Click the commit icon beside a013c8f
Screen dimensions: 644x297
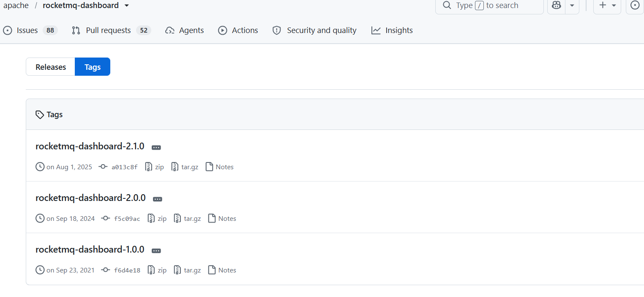(103, 167)
